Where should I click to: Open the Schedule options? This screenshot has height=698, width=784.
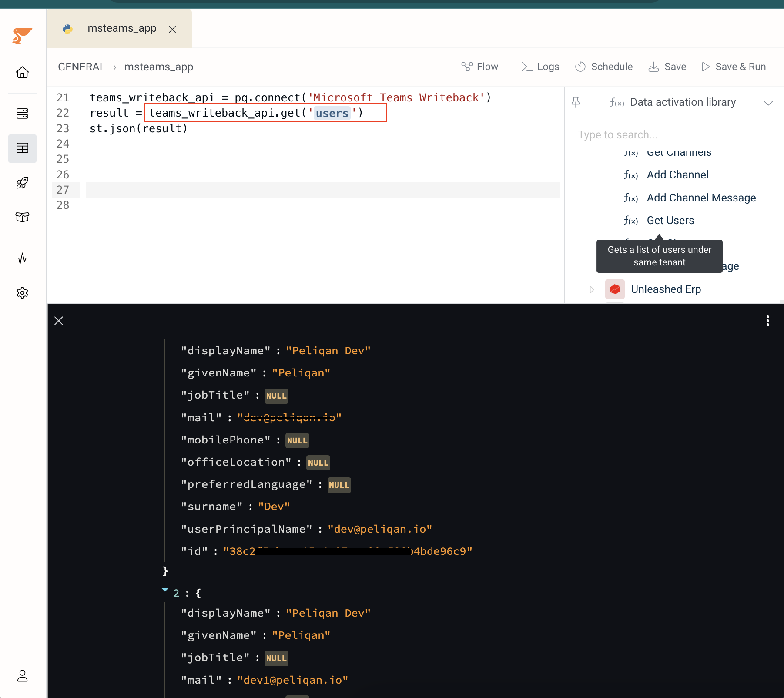coord(604,67)
